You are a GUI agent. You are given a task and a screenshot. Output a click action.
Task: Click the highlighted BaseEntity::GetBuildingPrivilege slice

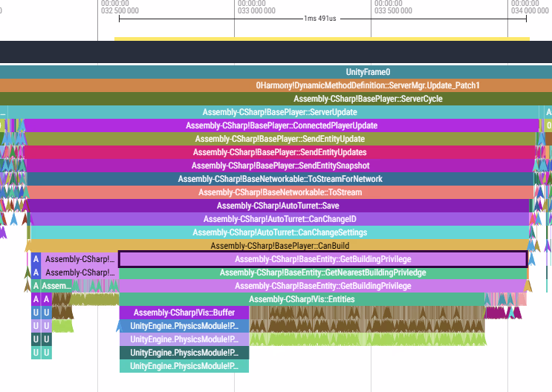[x=323, y=259]
